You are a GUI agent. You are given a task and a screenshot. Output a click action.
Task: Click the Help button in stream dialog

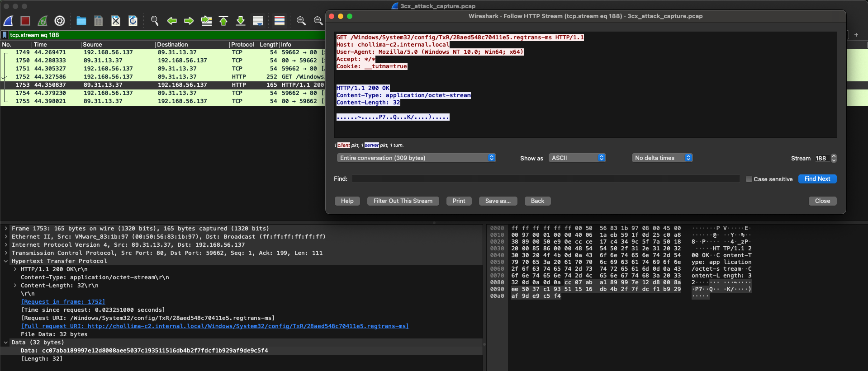pos(347,201)
